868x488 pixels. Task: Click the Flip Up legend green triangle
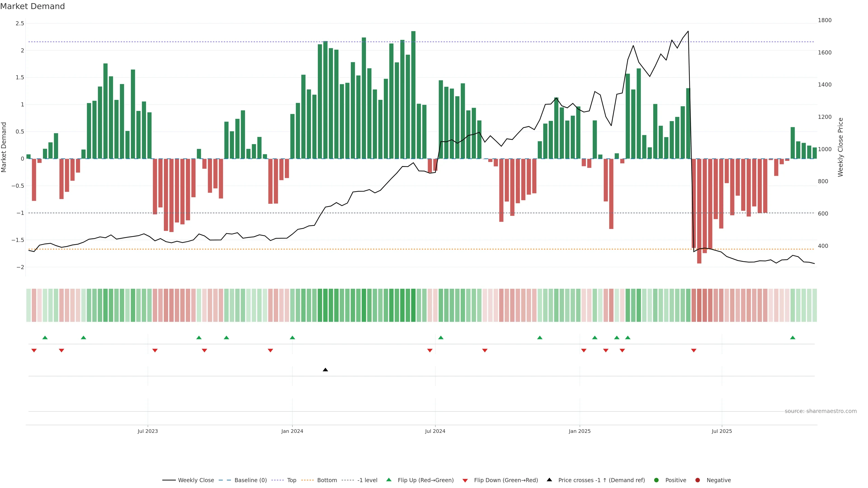click(x=389, y=480)
